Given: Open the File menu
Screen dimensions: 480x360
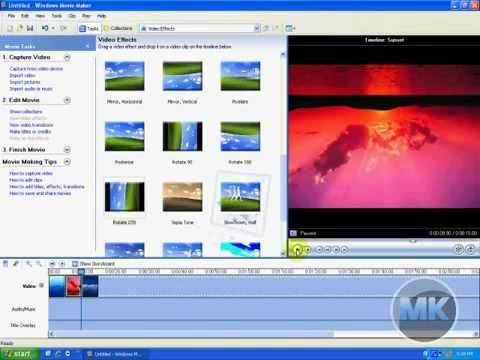Looking at the screenshot, I should tap(11, 16).
